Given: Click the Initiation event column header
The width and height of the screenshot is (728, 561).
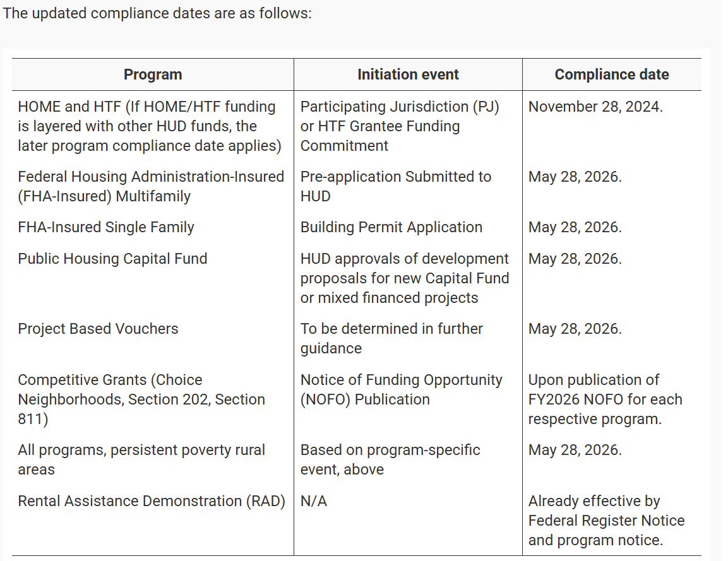Looking at the screenshot, I should (408, 74).
